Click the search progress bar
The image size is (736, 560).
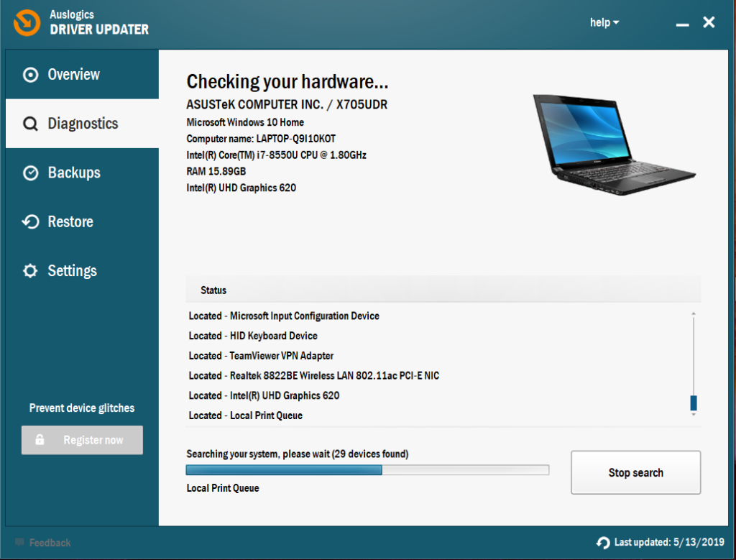point(367,469)
